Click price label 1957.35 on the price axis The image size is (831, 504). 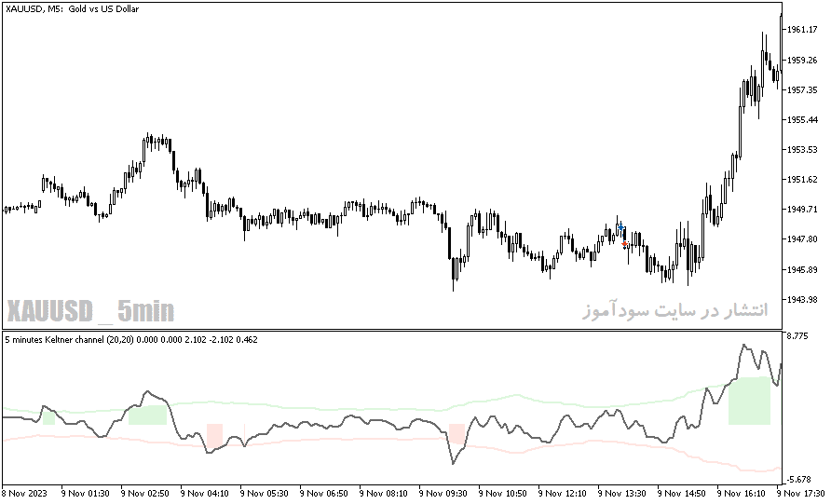(x=802, y=90)
